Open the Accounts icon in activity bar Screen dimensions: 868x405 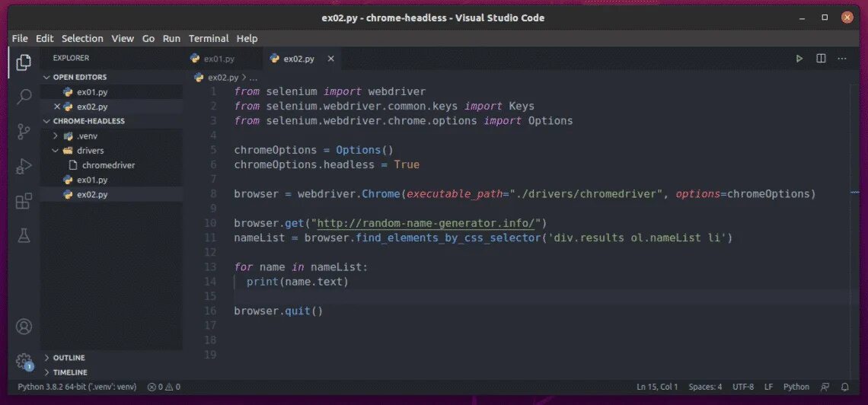point(24,327)
